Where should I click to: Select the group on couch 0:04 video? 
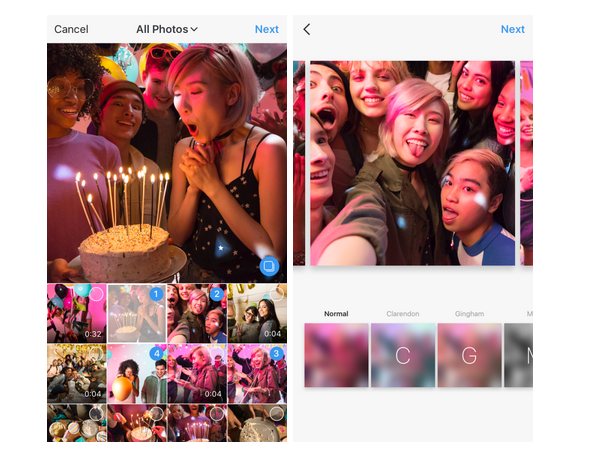(77, 373)
